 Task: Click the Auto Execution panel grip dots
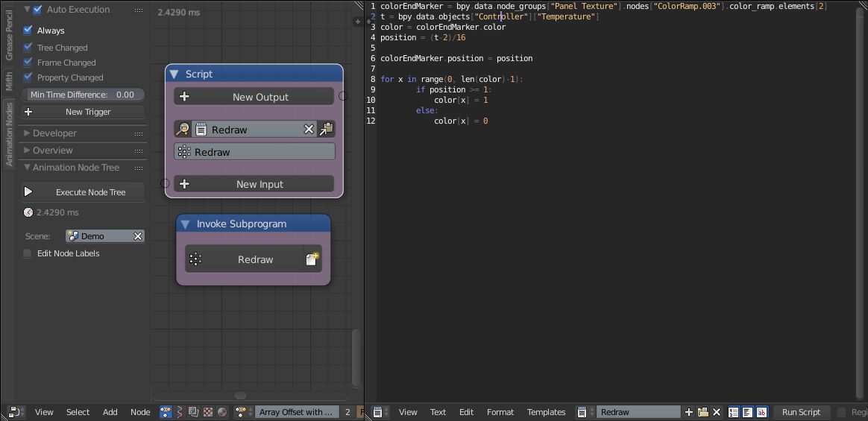click(139, 10)
